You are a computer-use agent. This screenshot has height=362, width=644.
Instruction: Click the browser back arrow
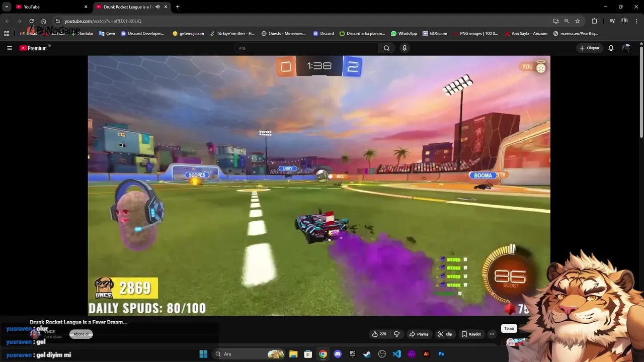tap(7, 21)
